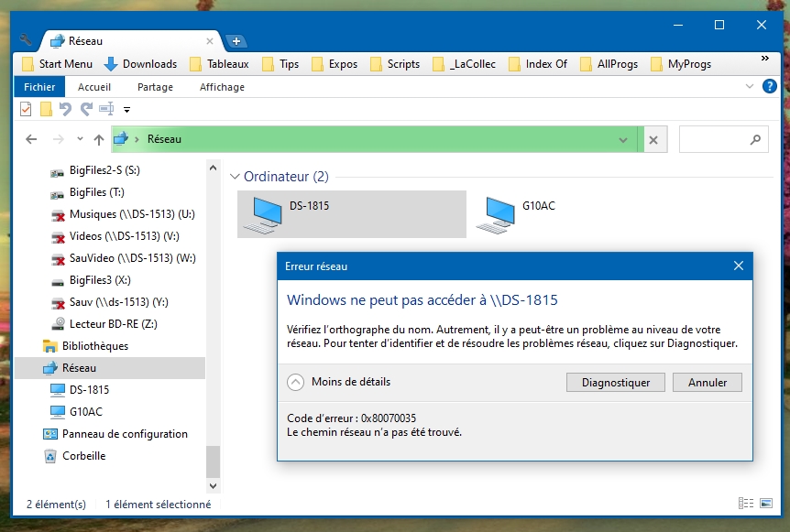Viewport: 790px width, 532px height.
Task: Select BigFiles2-S (S:) drive in tree
Action: tap(104, 170)
